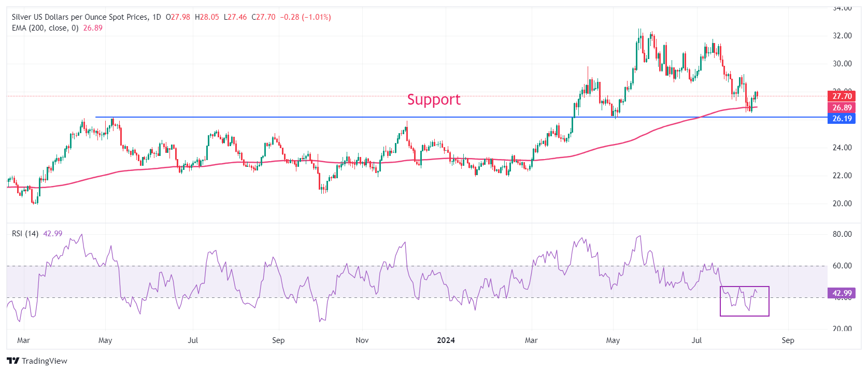868x372 pixels.
Task: Click the 32.00 price scale label
Action: click(842, 36)
